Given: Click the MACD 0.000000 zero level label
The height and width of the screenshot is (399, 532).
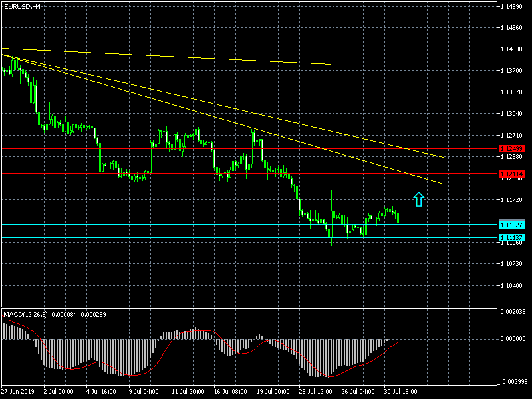Looking at the screenshot, I should pos(513,339).
